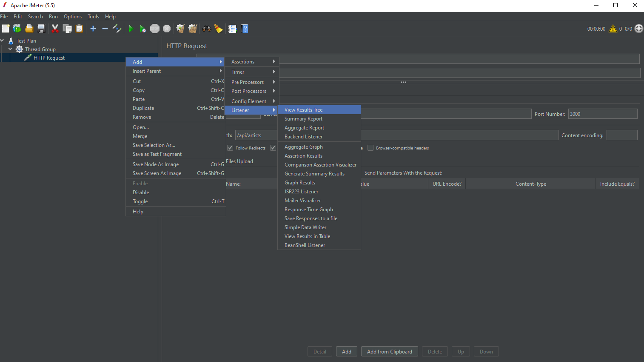
Task: Click the Toggle element toolbar icon
Action: (x=117, y=29)
